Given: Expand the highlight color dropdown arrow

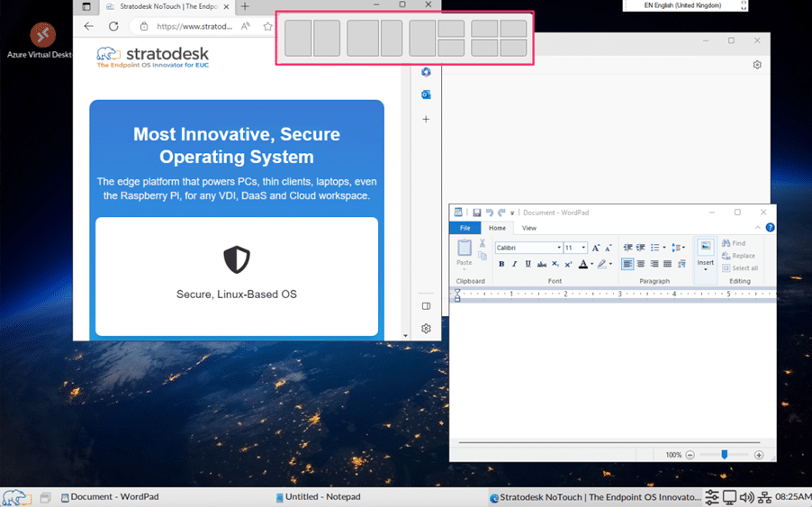Looking at the screenshot, I should tap(610, 264).
